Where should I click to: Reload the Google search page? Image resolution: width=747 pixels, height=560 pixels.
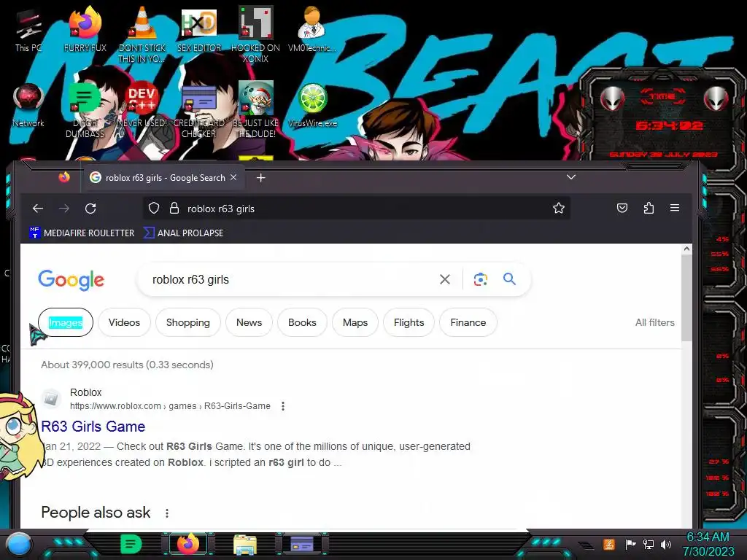[x=90, y=208]
